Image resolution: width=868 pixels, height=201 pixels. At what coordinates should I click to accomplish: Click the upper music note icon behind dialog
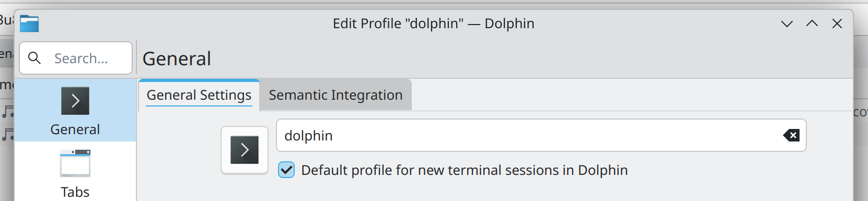click(x=7, y=112)
